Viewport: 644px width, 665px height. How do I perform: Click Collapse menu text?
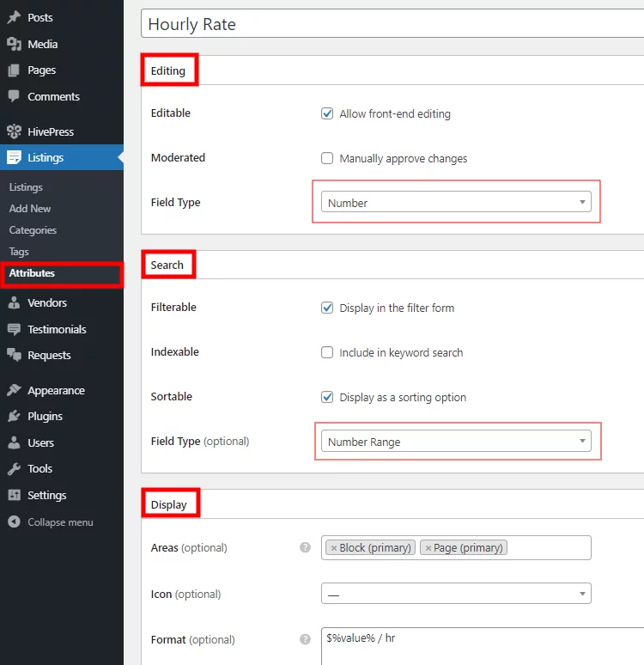pyautogui.click(x=60, y=522)
